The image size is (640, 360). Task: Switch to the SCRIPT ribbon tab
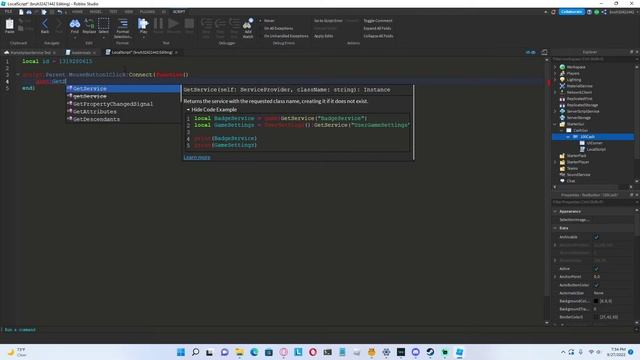coord(179,12)
